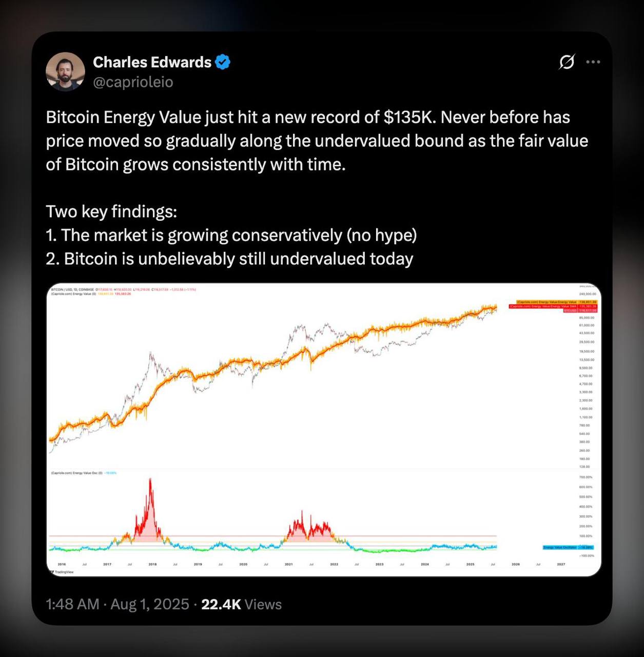
Task: Click the 1:48 AM Aug 1, 2025 timestamp
Action: 118,604
